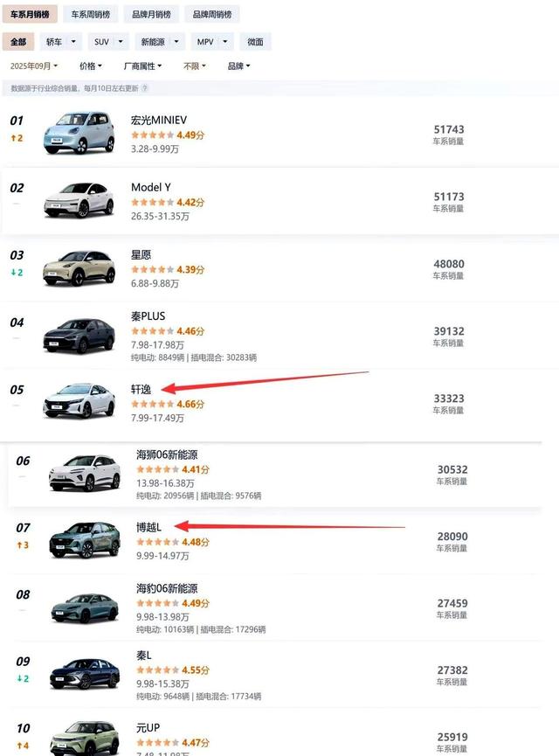This screenshot has height=756, width=559.
Task: Click the star rating of 轩逸
Action: (x=153, y=405)
